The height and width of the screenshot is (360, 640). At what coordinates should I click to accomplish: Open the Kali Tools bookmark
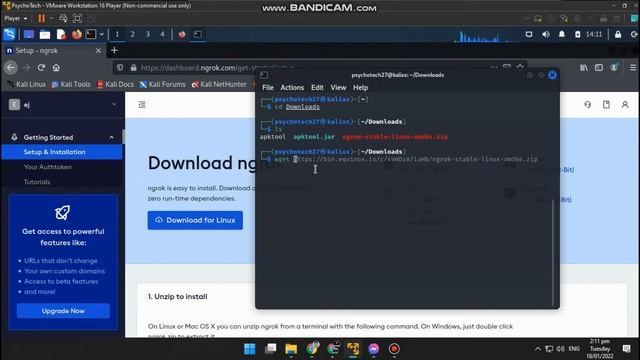click(71, 84)
